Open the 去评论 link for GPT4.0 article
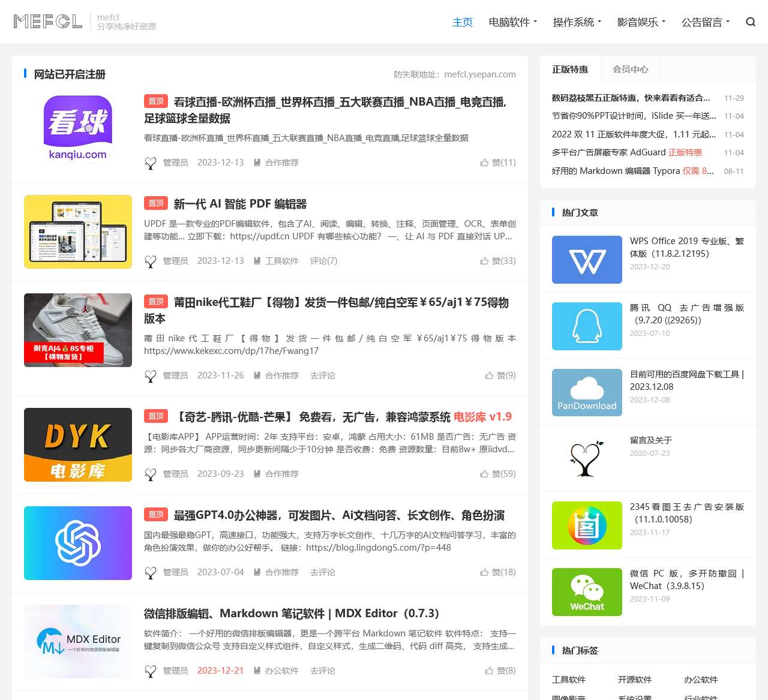 point(322,572)
